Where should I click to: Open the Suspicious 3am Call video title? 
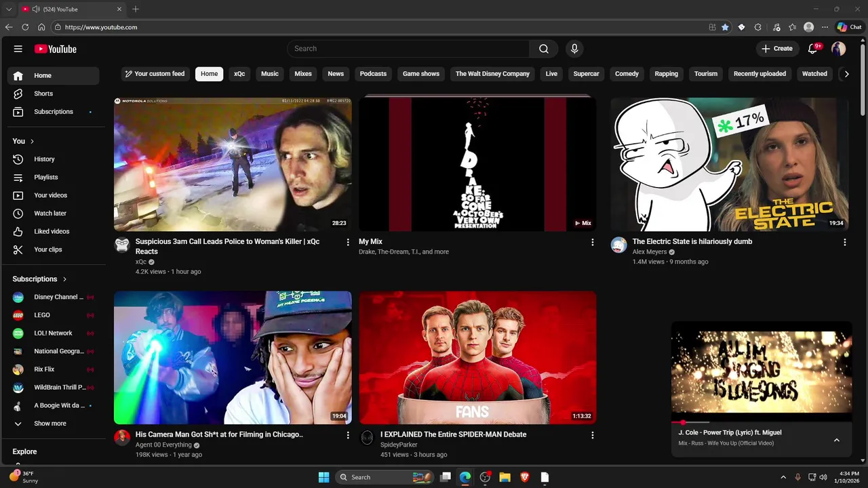tap(227, 246)
